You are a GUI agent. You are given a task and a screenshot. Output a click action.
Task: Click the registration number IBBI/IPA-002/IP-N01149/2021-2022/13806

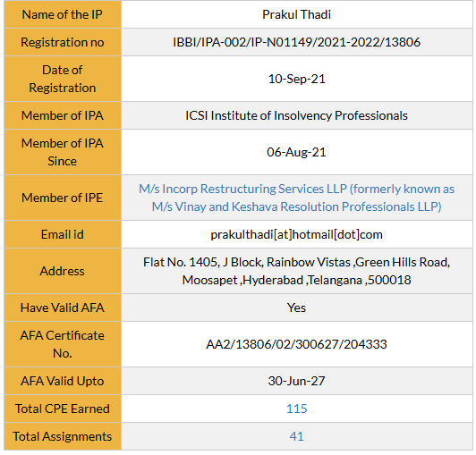296,42
